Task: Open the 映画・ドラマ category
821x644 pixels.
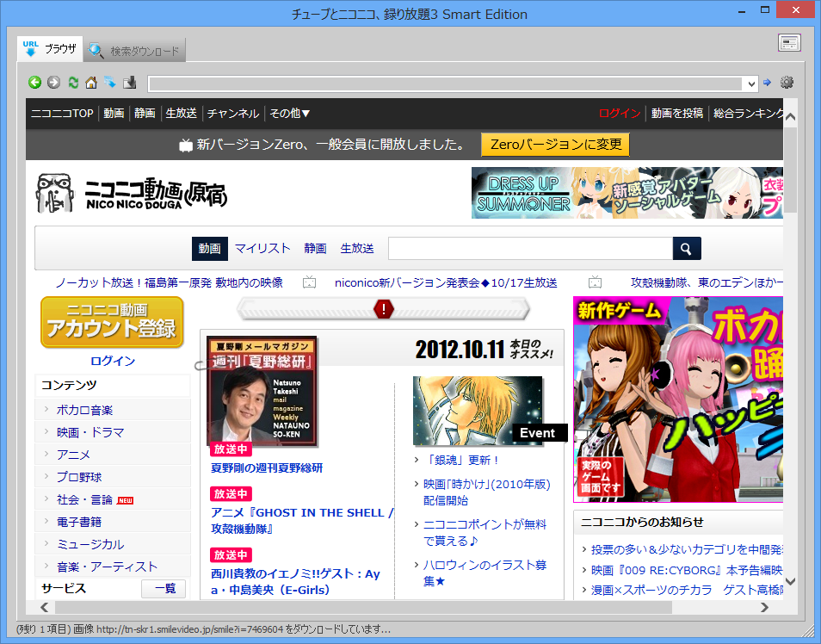Action: click(x=90, y=432)
